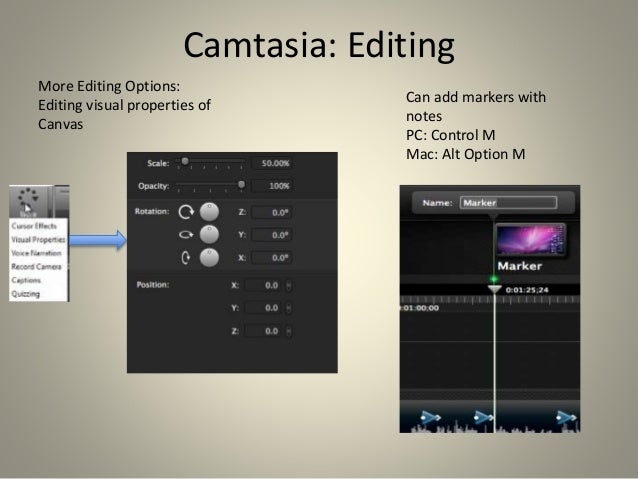Click the X rotation dial knob

point(209,258)
